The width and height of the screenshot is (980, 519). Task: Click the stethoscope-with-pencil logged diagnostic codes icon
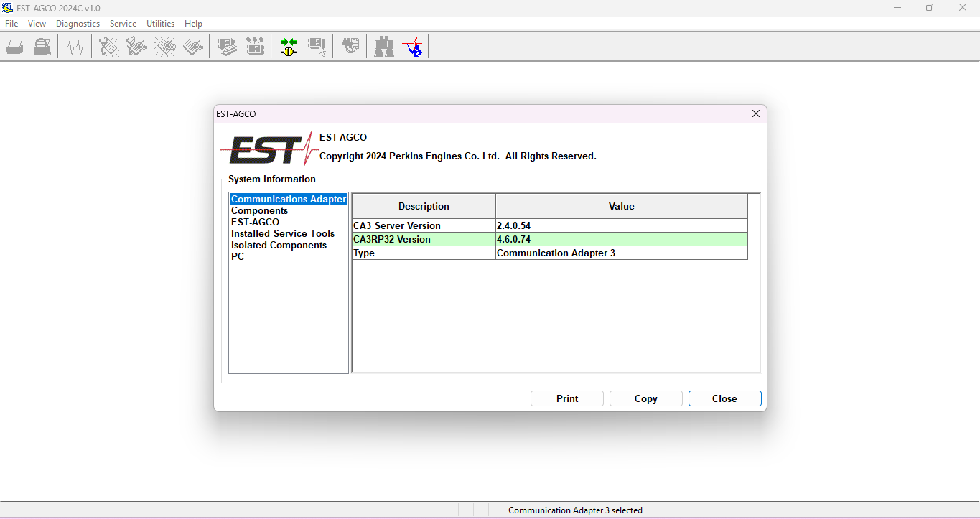pyautogui.click(x=136, y=47)
